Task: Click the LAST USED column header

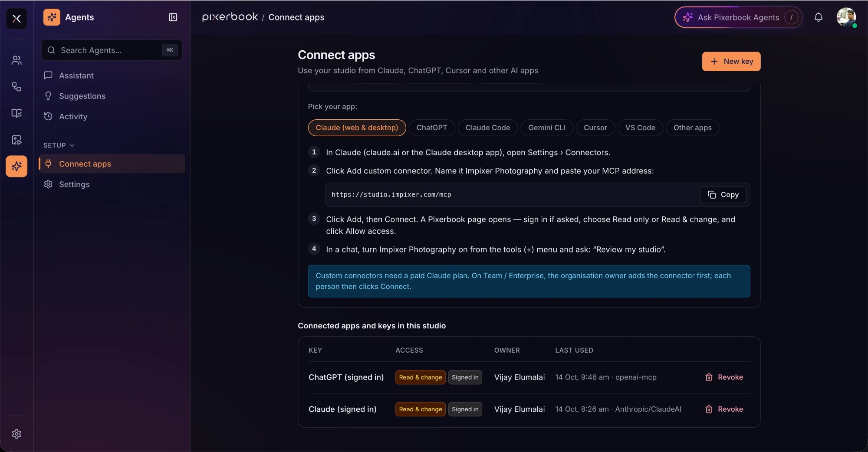Action: coord(574,350)
